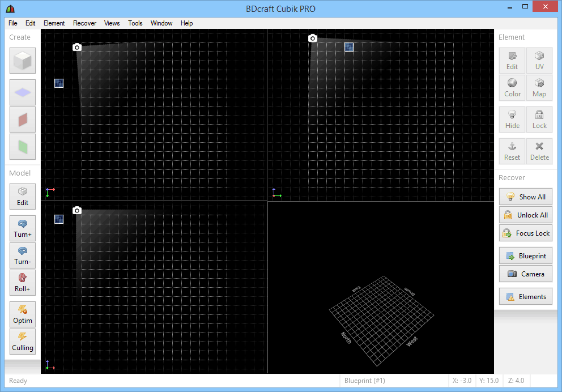This screenshot has height=392, width=562.
Task: Expand the Recover menu
Action: point(84,23)
